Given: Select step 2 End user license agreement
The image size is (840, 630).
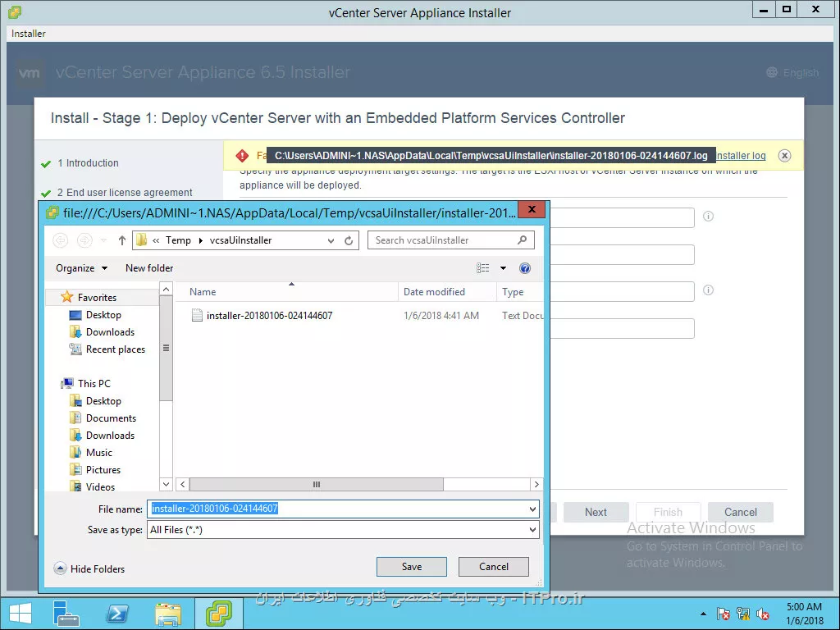Looking at the screenshot, I should pos(125,192).
